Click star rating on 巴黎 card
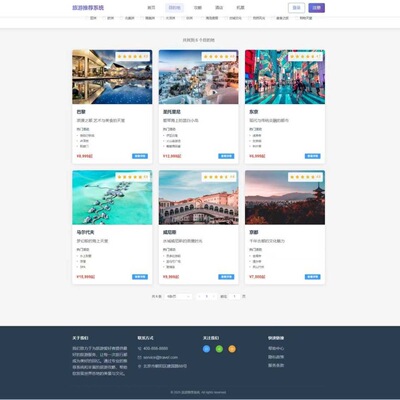Image resolution: width=400 pixels, height=400 pixels. click(133, 57)
